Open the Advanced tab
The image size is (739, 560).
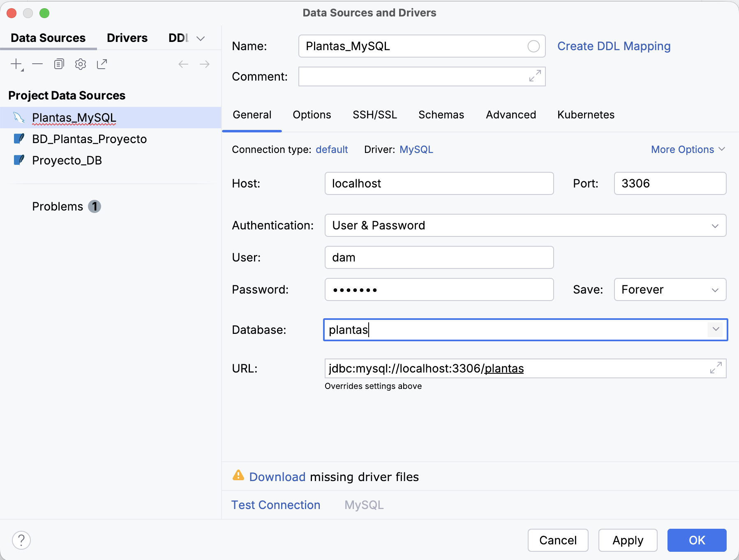click(x=511, y=115)
